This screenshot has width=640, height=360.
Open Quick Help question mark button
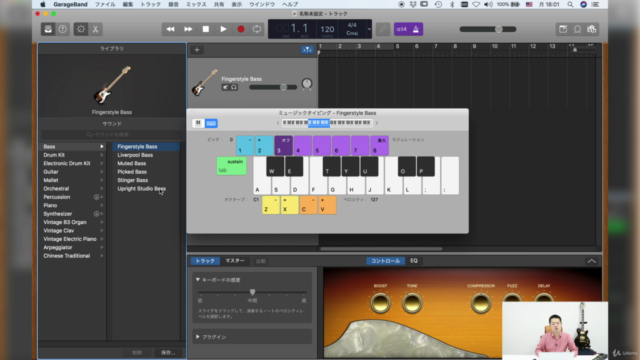pyautogui.click(x=62, y=29)
